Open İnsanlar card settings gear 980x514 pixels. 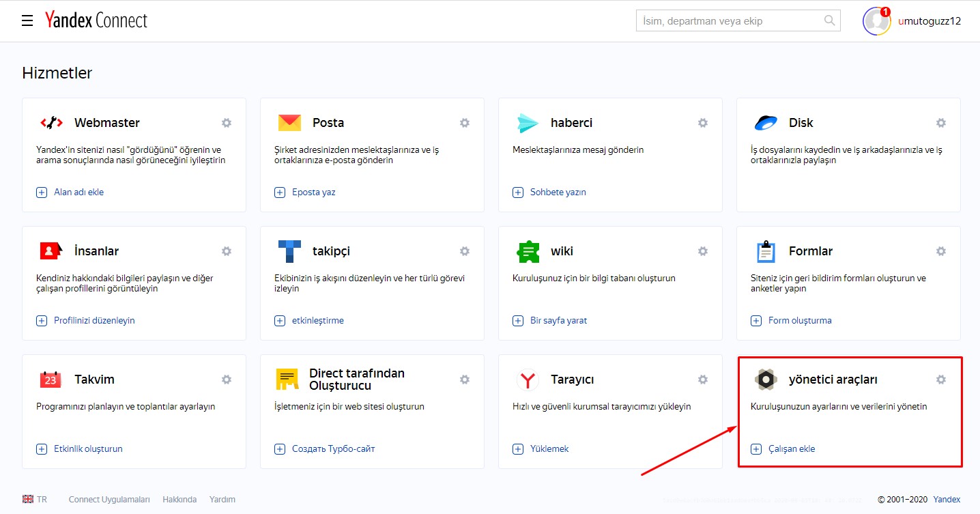(227, 251)
